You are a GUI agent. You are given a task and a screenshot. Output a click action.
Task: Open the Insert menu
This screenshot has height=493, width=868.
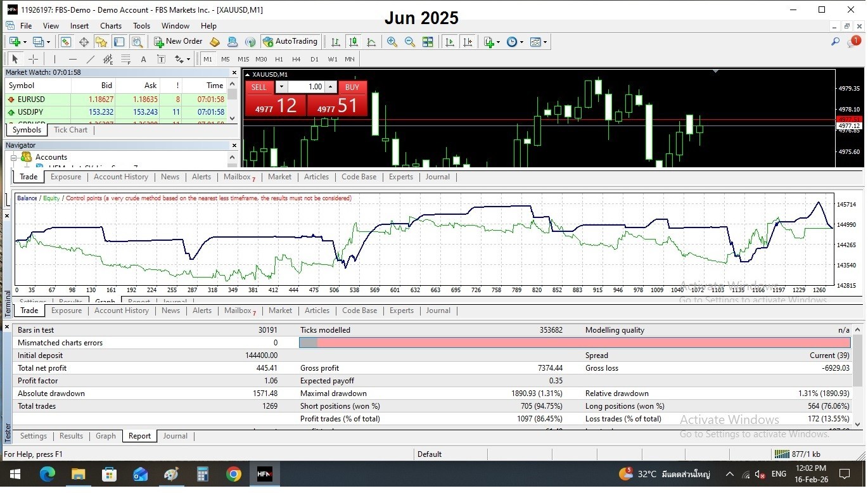click(x=79, y=26)
